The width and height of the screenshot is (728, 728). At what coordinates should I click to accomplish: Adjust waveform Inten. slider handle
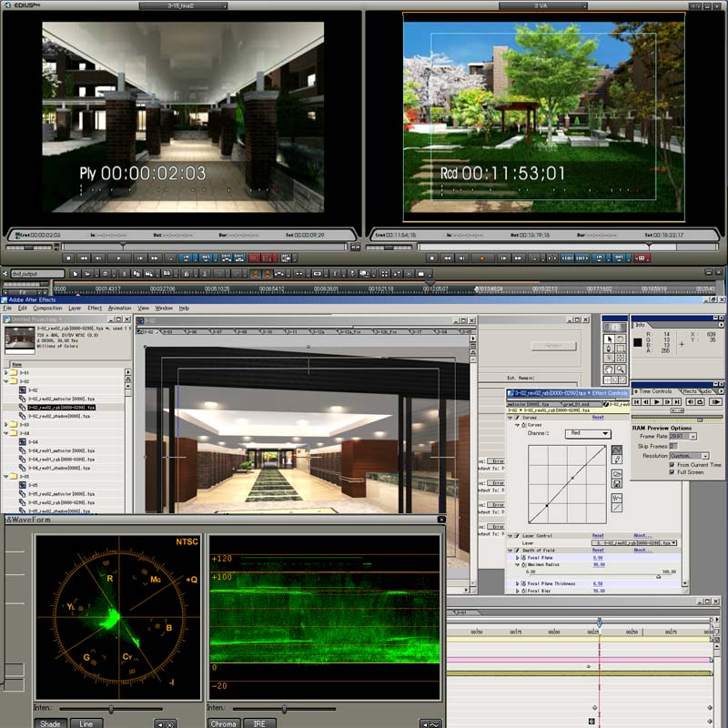[284, 709]
